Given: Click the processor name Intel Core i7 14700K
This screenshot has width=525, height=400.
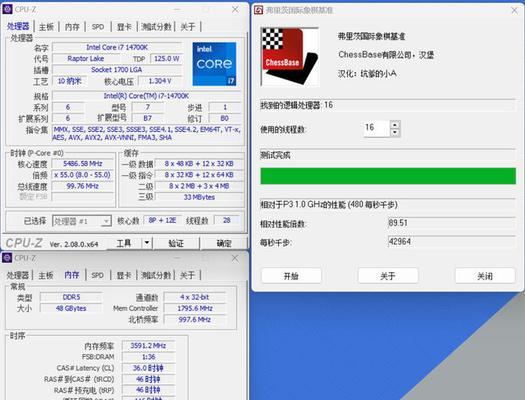Looking at the screenshot, I should tap(117, 48).
